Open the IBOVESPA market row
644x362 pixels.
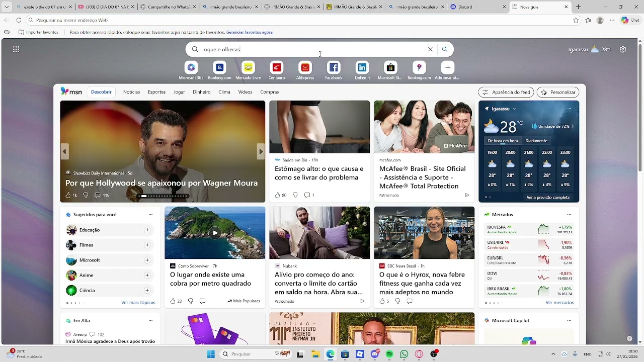click(529, 230)
